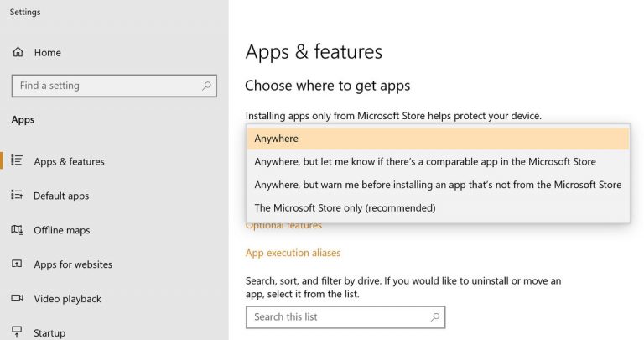Focus the Search this list field

pyautogui.click(x=345, y=317)
